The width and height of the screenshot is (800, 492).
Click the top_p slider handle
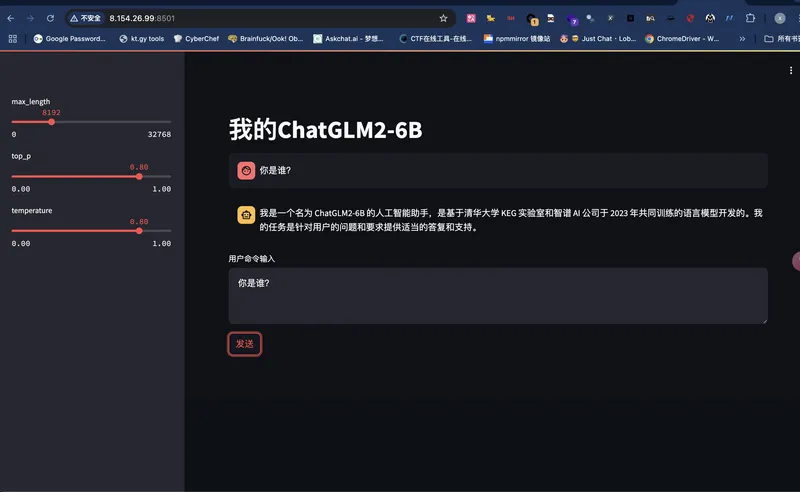coord(139,177)
